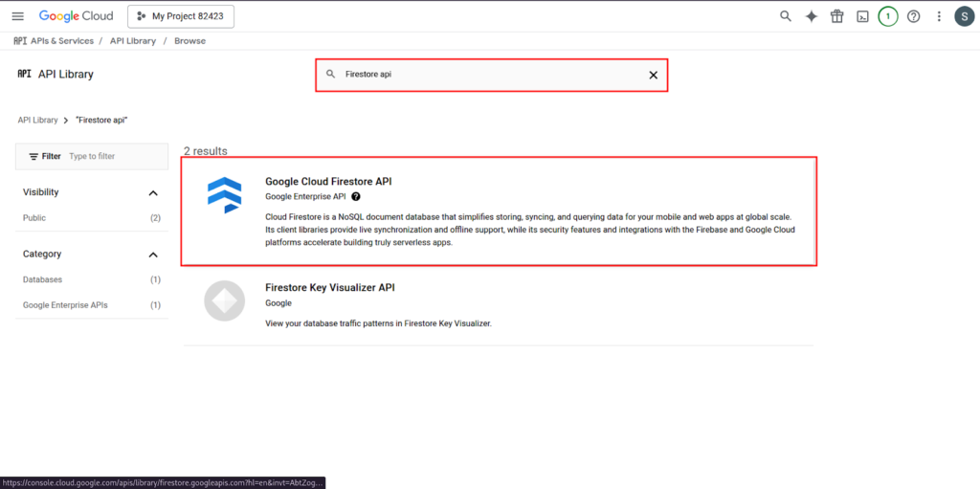Click the Firestore Key Visualizer logo
This screenshot has width=980, height=489.
tap(224, 300)
